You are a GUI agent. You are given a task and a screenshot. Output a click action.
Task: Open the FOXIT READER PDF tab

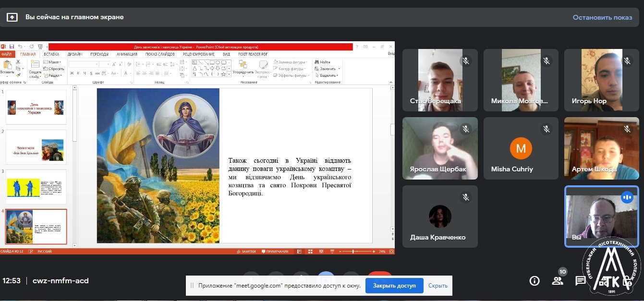coord(253,54)
